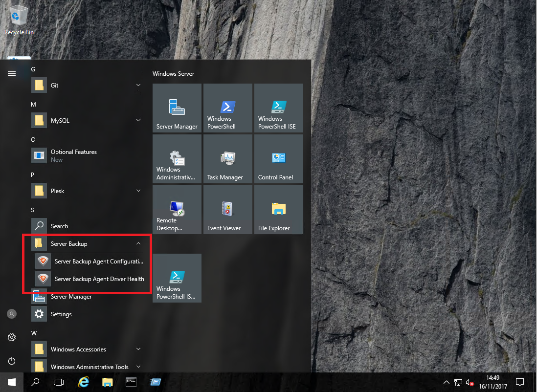Open Settings gear in the Start rail

(12, 337)
